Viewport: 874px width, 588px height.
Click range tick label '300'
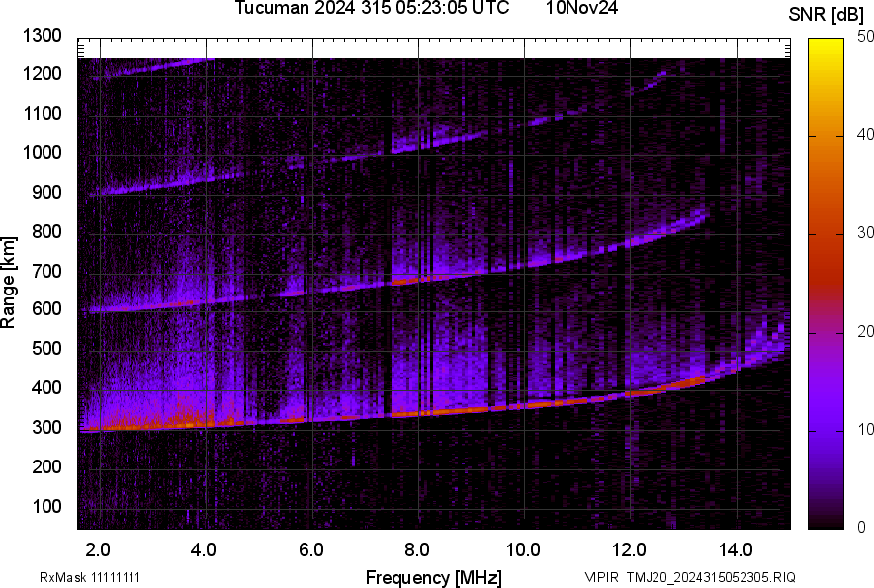pyautogui.click(x=46, y=427)
